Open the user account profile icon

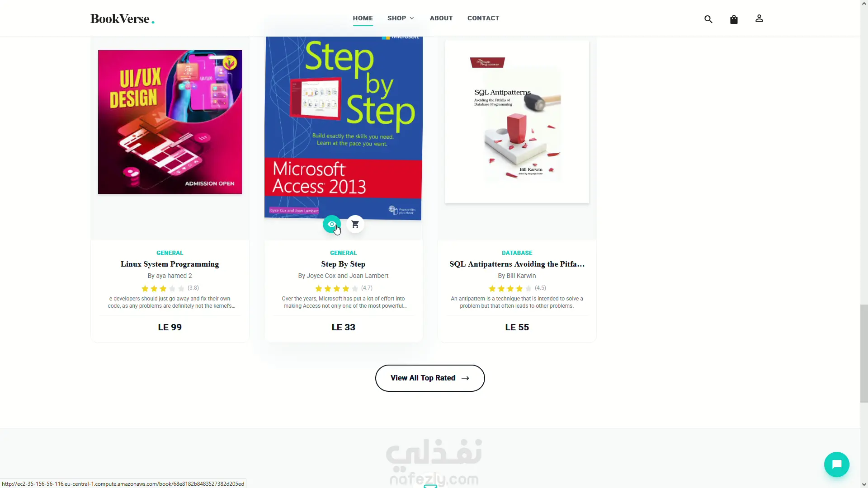pyautogui.click(x=759, y=19)
